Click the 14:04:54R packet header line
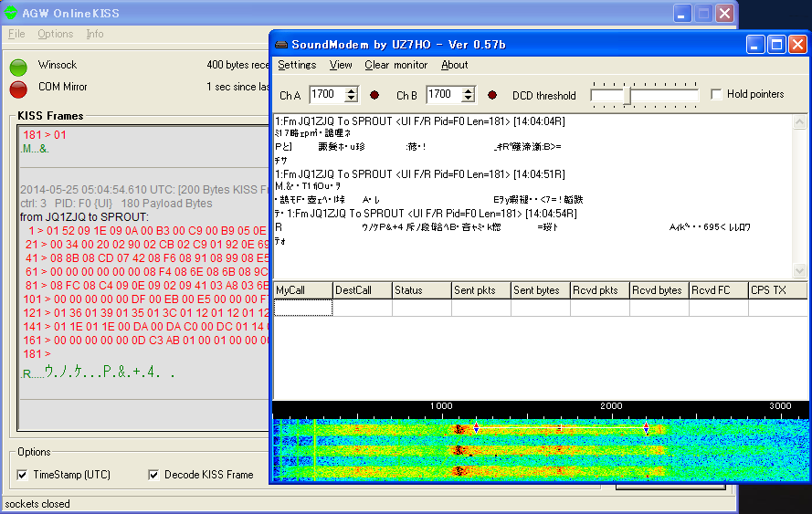 [x=432, y=214]
